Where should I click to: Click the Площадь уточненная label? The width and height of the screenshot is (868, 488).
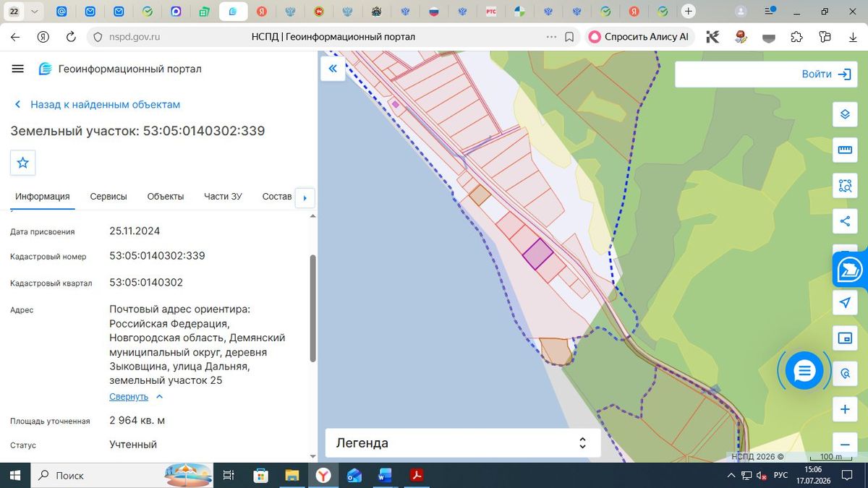point(50,421)
